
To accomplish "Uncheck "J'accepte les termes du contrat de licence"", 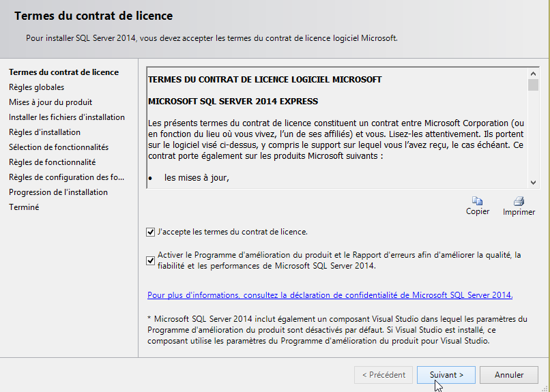I will pos(151,232).
